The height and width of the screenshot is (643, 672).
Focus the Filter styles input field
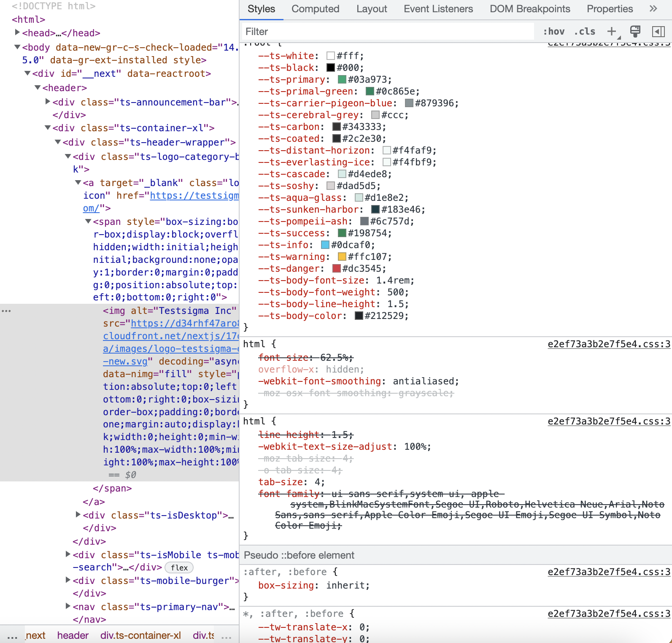click(388, 31)
